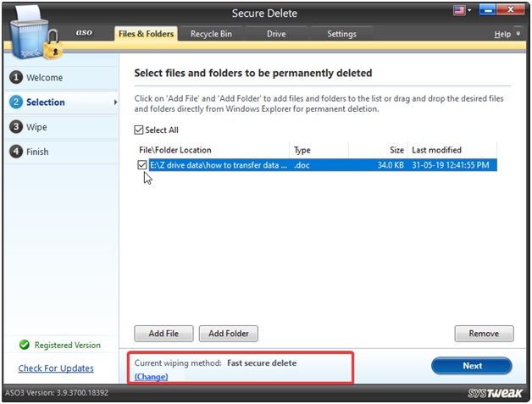Click the aso logo in the header
The image size is (532, 404).
(x=85, y=33)
